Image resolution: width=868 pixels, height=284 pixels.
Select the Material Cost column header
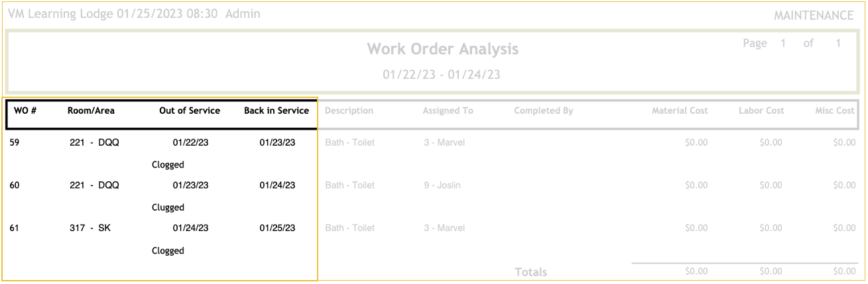click(x=680, y=111)
